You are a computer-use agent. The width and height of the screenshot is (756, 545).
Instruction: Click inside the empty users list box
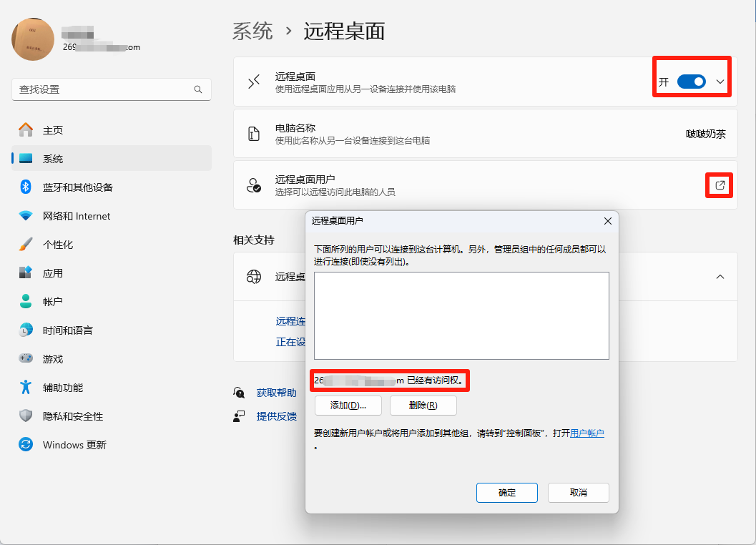(x=461, y=316)
